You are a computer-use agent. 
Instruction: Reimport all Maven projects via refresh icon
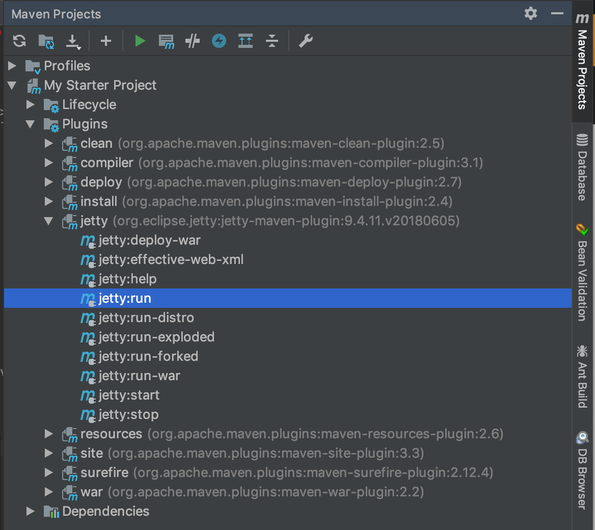(x=19, y=41)
